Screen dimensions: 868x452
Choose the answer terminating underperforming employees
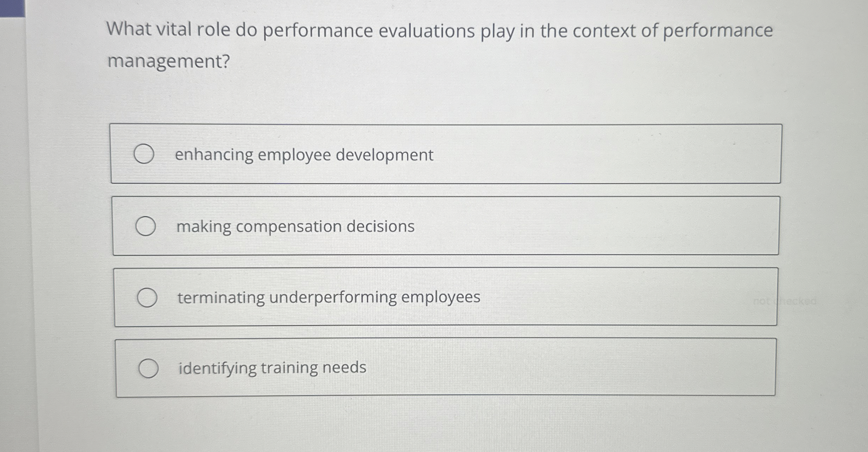(x=328, y=297)
